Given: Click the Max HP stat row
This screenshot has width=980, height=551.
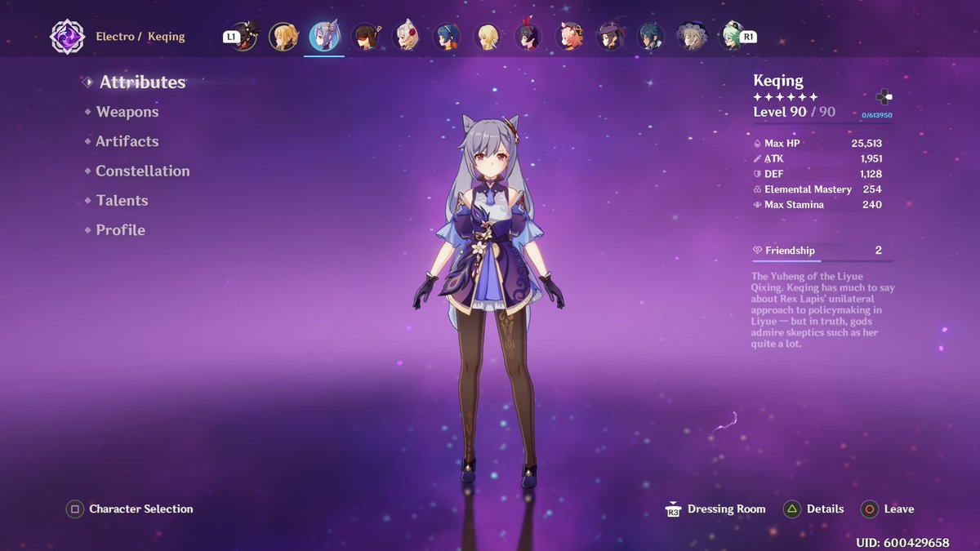Looking at the screenshot, I should coord(817,143).
